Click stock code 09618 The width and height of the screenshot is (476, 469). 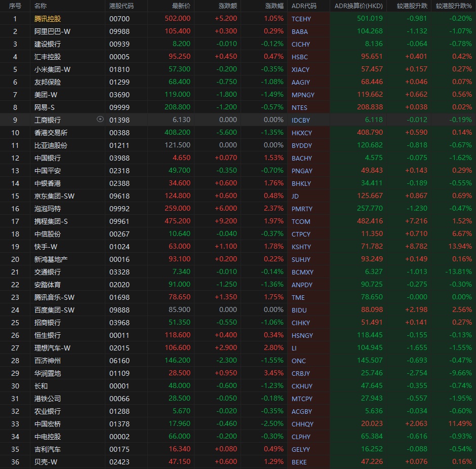coord(120,196)
